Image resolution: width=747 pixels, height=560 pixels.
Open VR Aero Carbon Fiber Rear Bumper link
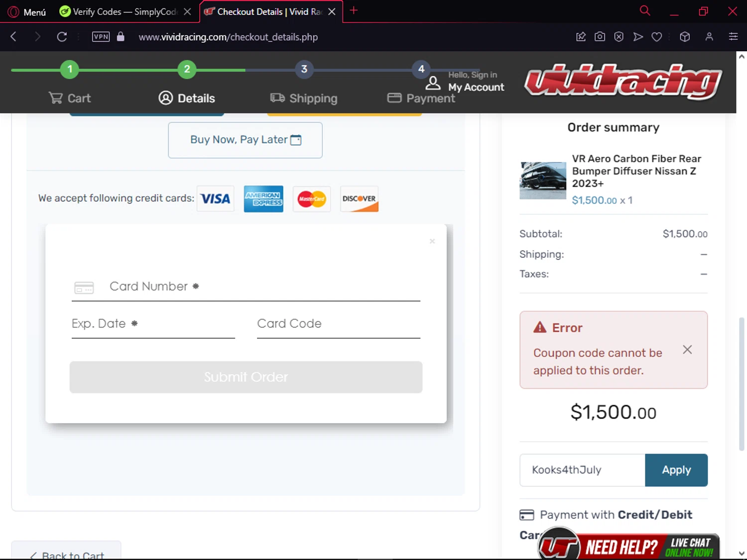click(x=636, y=171)
